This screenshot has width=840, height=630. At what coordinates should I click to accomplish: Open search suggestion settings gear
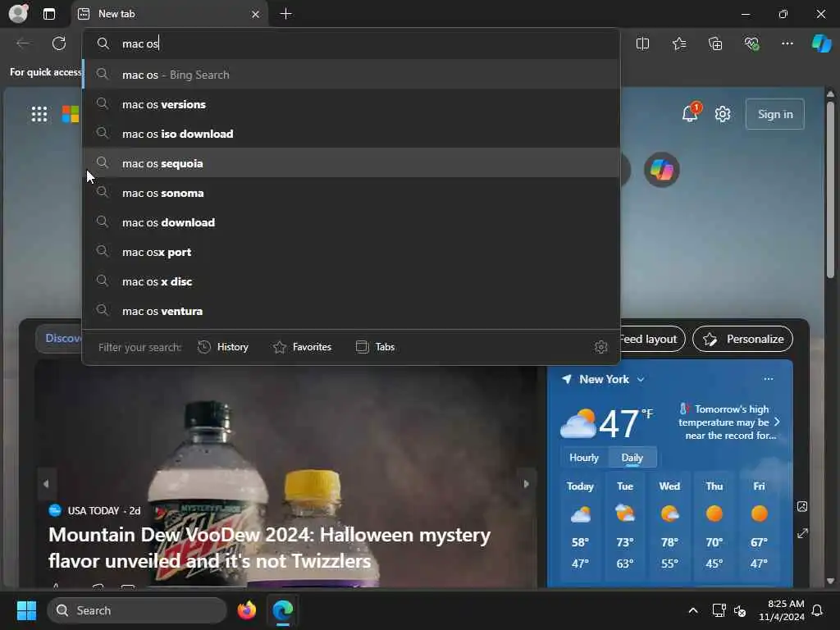click(x=601, y=347)
